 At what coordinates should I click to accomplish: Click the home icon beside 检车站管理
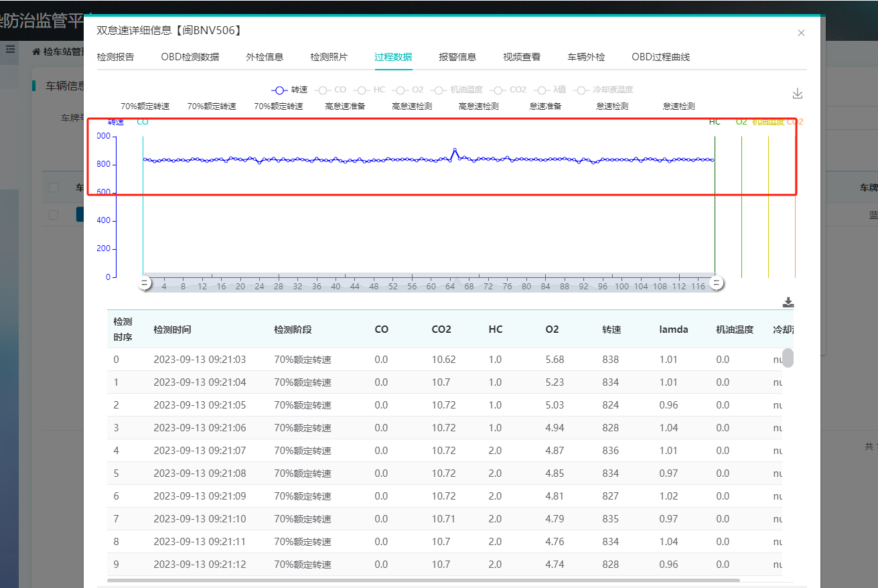pos(36,51)
